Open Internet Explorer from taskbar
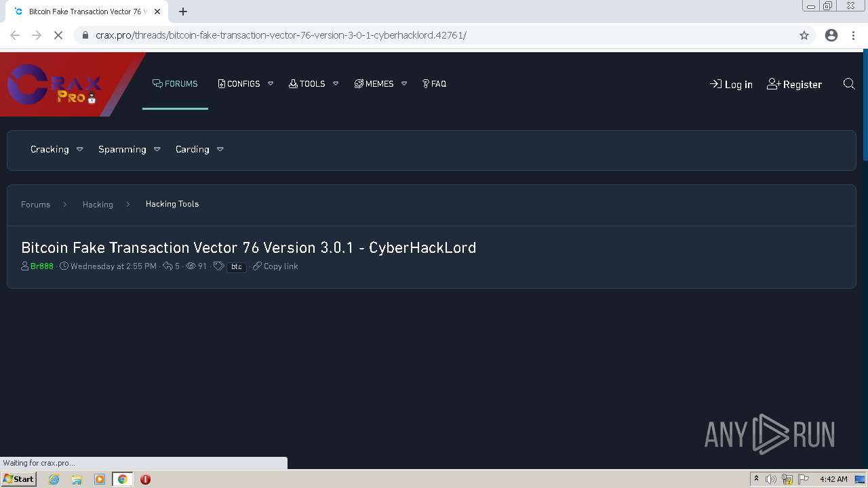This screenshot has height=488, width=868. point(54,479)
